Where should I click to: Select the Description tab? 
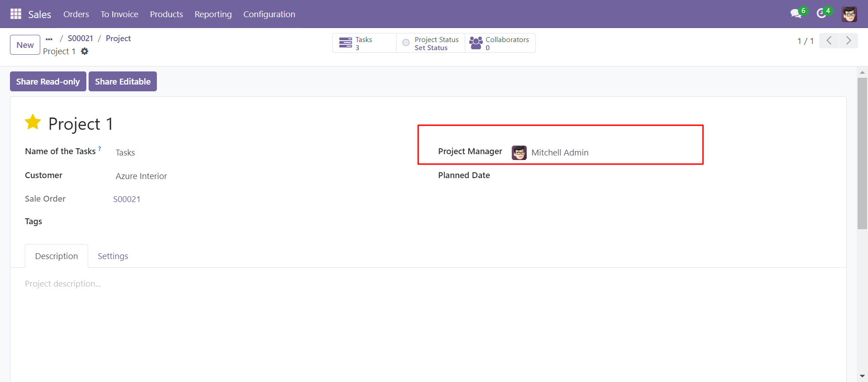click(57, 256)
